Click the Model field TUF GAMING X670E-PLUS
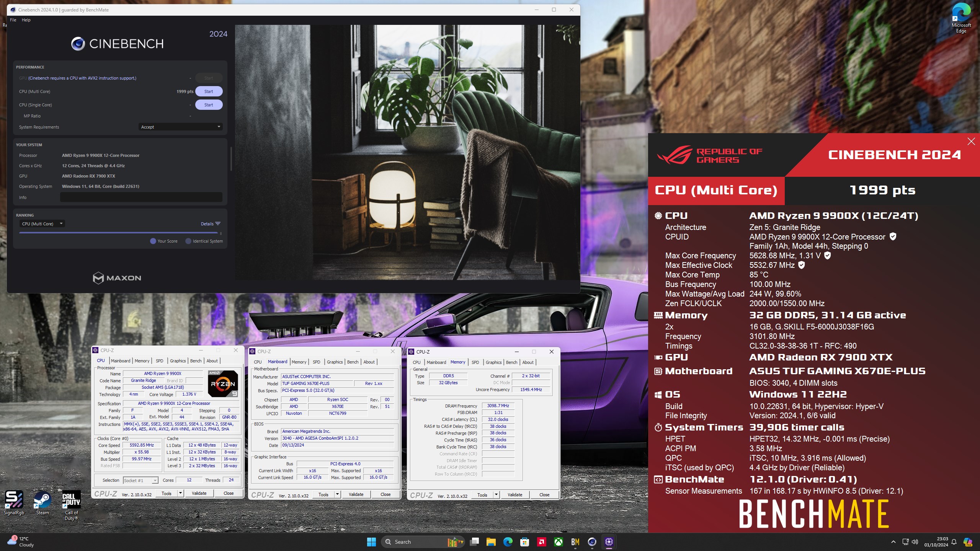Screen dimensions: 980x551 316,383
